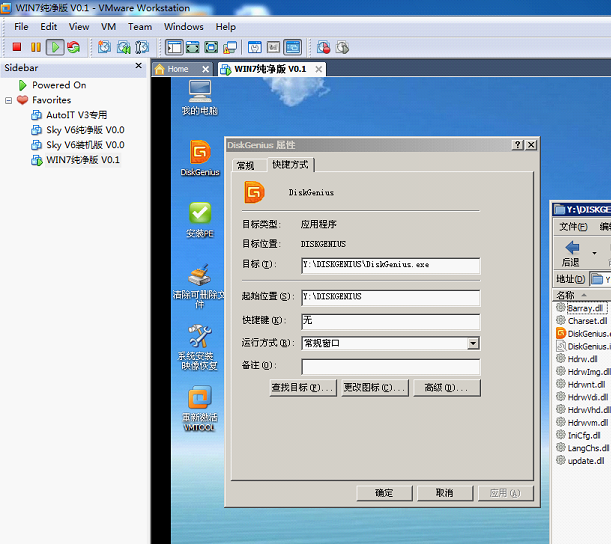Click the 安装PE desktop icon
The image size is (611, 545).
[x=200, y=220]
